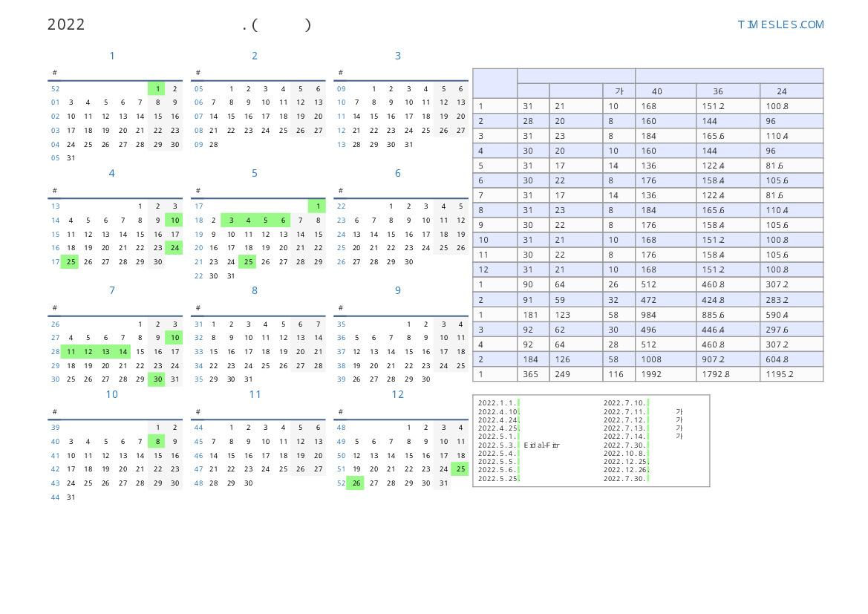Click the "2022.7.10." holiday list entry
This screenshot has width=868, height=614.
(x=625, y=403)
